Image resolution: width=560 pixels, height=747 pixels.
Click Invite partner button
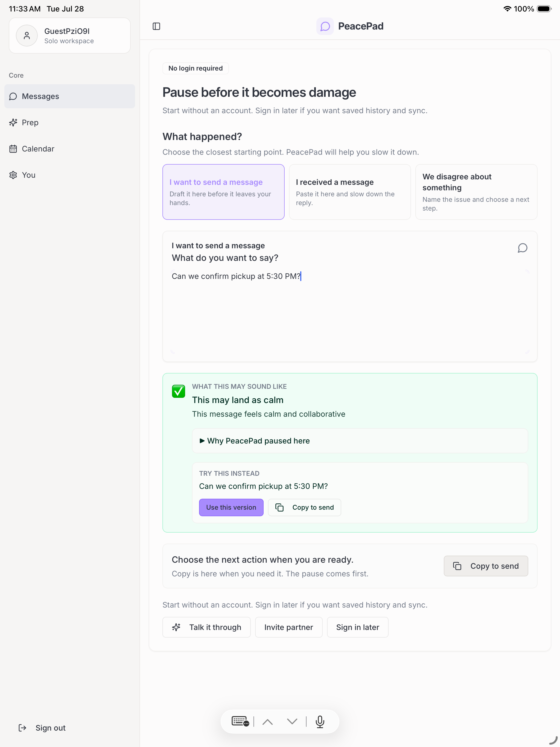tap(288, 627)
